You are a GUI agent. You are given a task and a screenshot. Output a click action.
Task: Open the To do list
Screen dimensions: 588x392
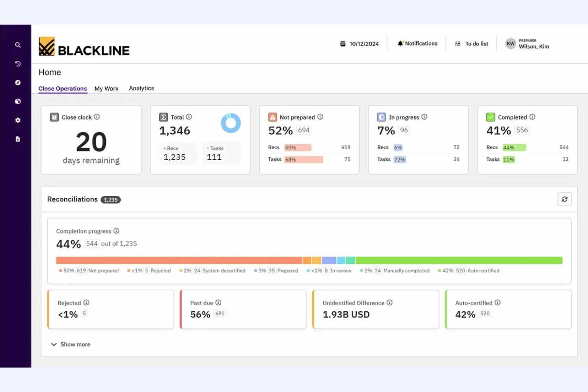pos(472,43)
